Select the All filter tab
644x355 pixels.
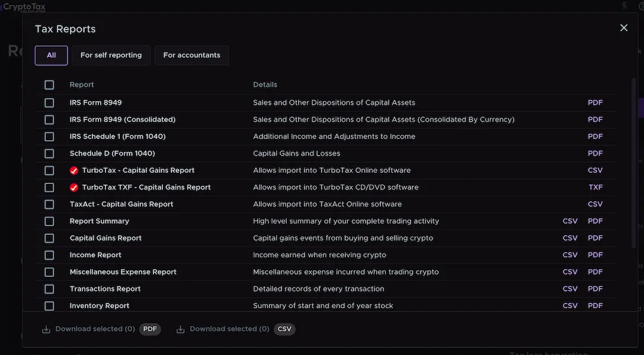52,56
